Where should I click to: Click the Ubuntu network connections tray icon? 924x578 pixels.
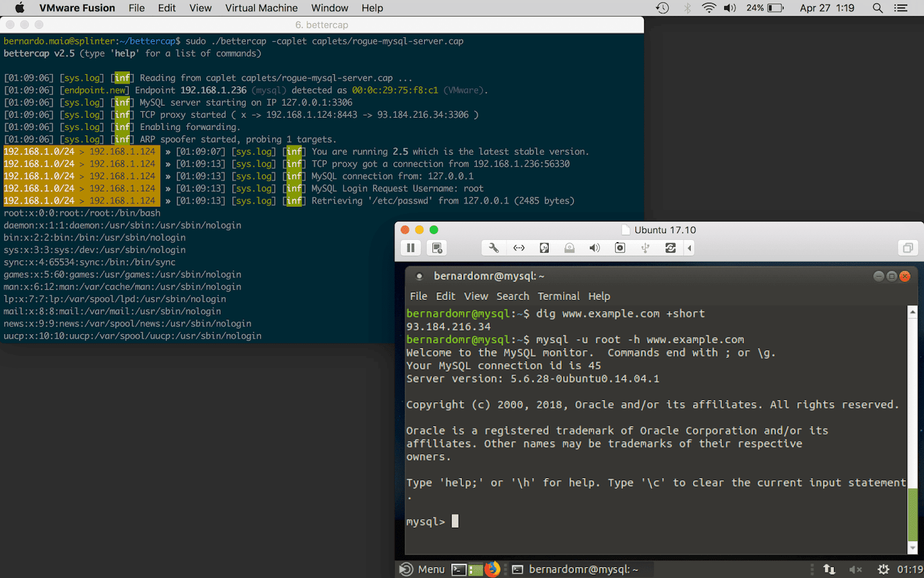click(x=829, y=569)
